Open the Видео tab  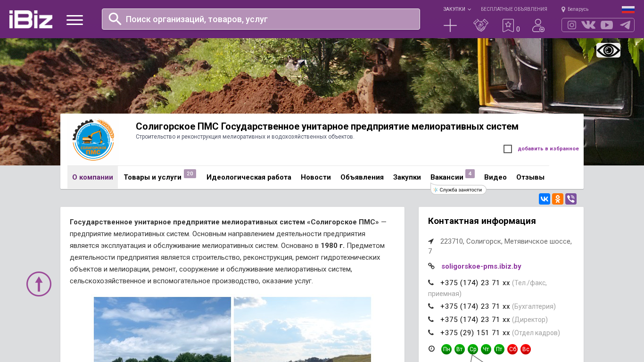tap(495, 177)
